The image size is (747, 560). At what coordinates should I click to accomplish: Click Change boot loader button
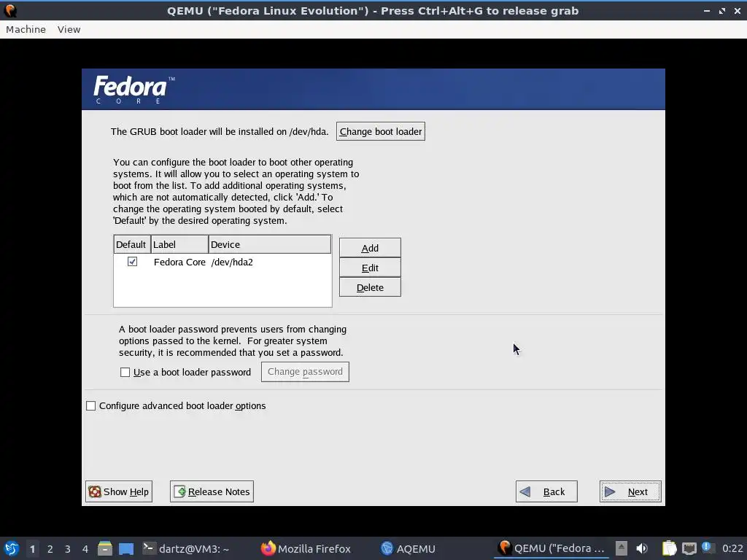click(x=380, y=131)
